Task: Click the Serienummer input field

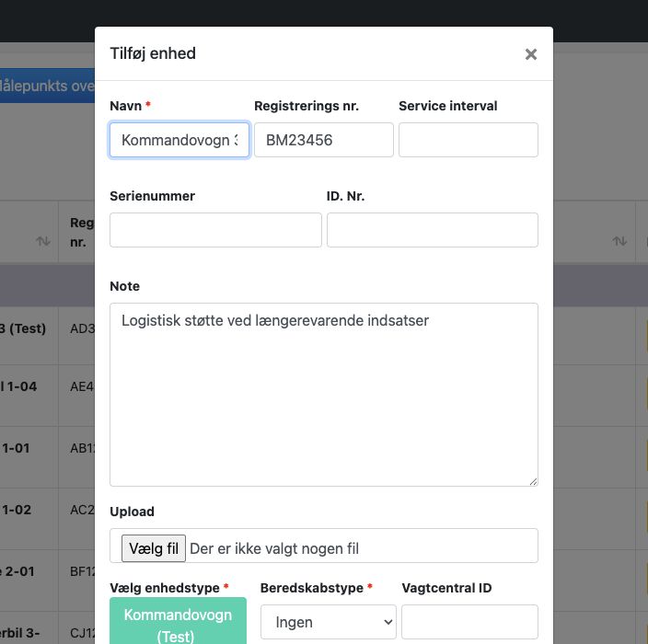Action: (x=215, y=230)
